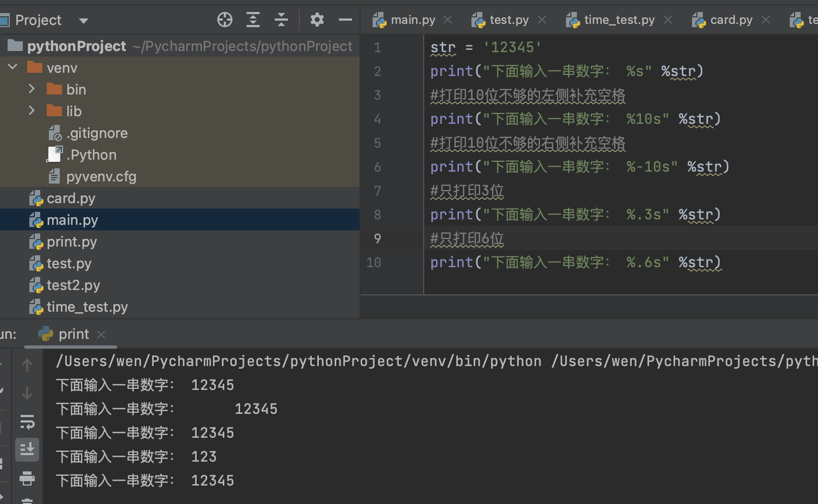Image resolution: width=818 pixels, height=504 pixels.
Task: Close the print run tab
Action: pyautogui.click(x=101, y=335)
